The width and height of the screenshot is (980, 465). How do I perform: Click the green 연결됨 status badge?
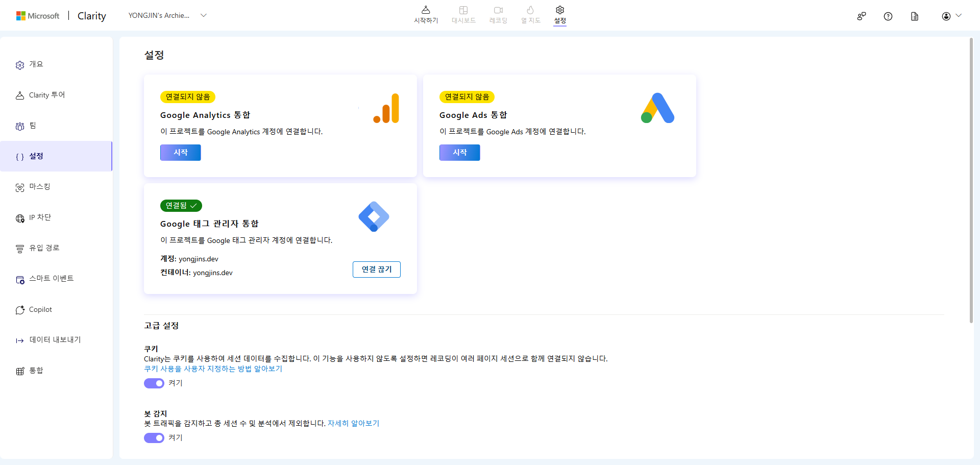pos(181,206)
